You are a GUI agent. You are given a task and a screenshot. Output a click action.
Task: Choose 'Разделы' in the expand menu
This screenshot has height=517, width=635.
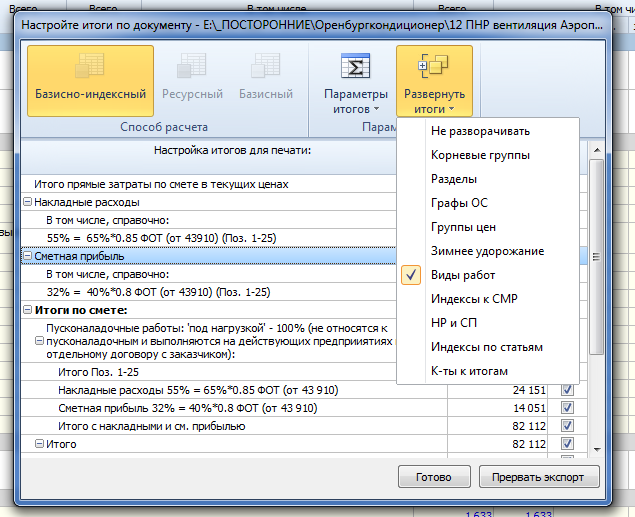coord(488,179)
